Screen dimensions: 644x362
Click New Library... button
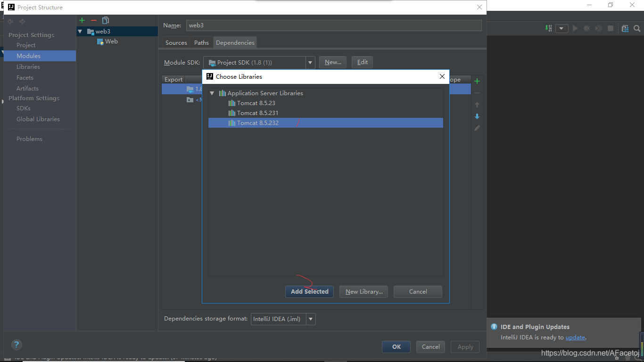tap(364, 292)
